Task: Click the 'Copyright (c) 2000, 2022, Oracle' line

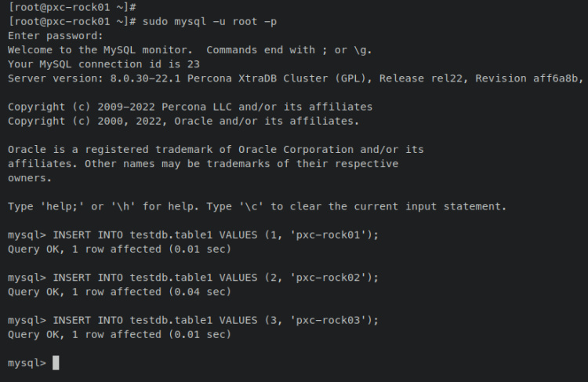Action: pos(183,121)
